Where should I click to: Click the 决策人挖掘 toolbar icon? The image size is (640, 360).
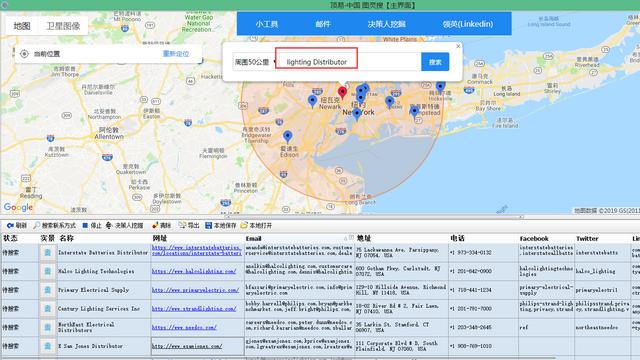click(109, 225)
